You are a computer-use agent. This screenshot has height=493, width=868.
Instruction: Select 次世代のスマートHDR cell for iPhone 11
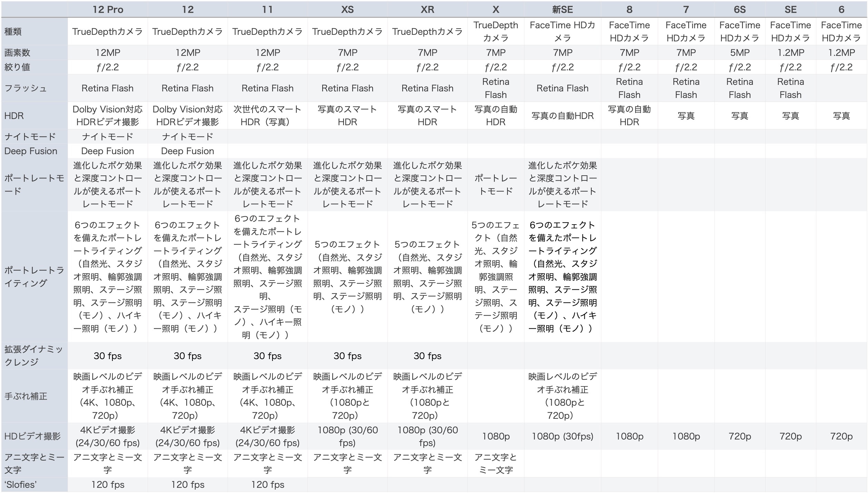click(267, 116)
